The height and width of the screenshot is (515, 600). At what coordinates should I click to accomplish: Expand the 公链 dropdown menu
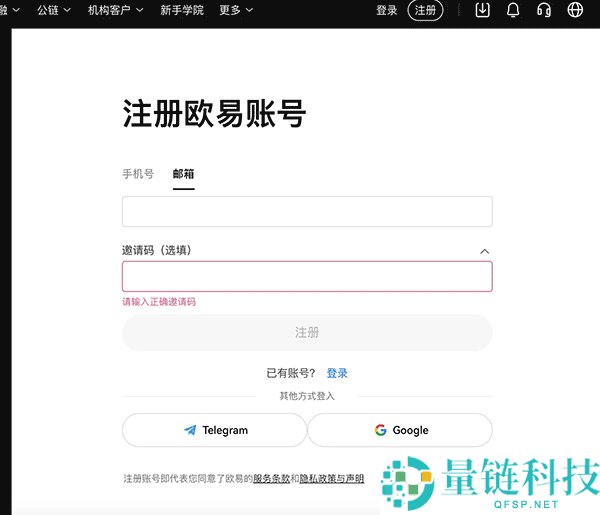(54, 10)
